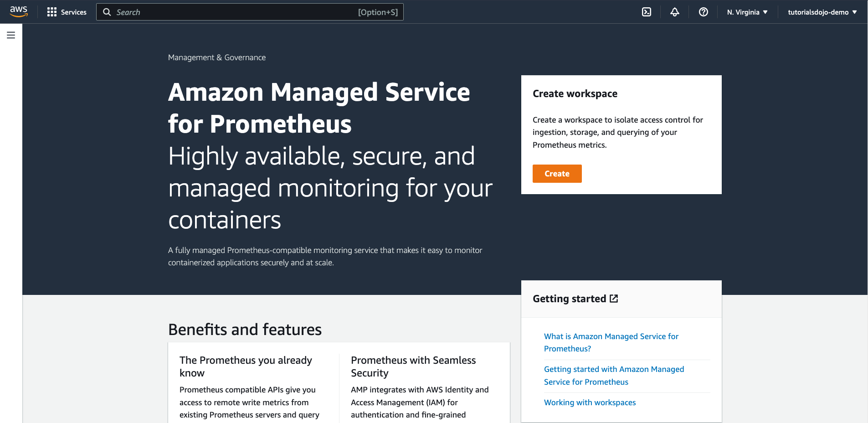Expand the tutorialsdojo-demo account menu
Viewport: 868px width, 423px height.
click(x=822, y=12)
